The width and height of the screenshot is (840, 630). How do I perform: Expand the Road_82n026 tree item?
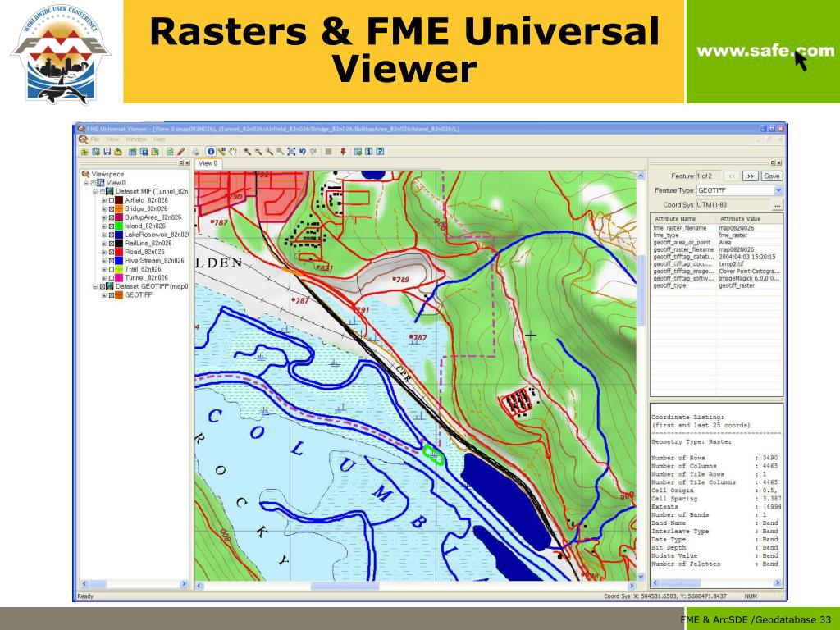[104, 252]
